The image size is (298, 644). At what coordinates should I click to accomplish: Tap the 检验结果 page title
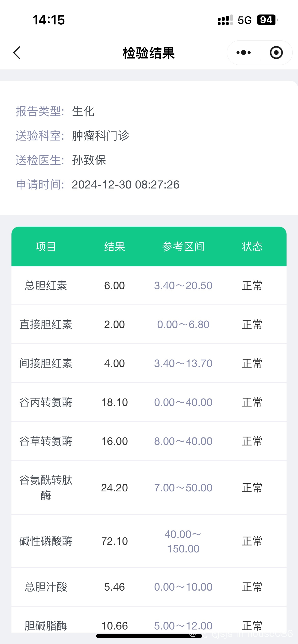tap(149, 53)
